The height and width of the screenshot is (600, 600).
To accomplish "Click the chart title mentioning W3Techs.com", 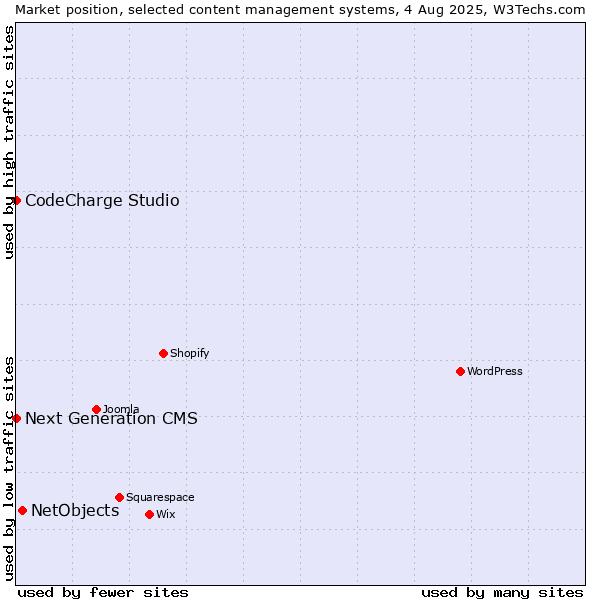I will coord(300,10).
